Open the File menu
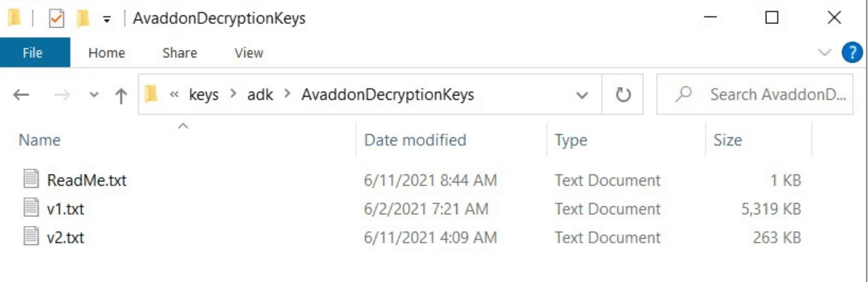Viewport: 868px width, 282px height. (x=32, y=53)
